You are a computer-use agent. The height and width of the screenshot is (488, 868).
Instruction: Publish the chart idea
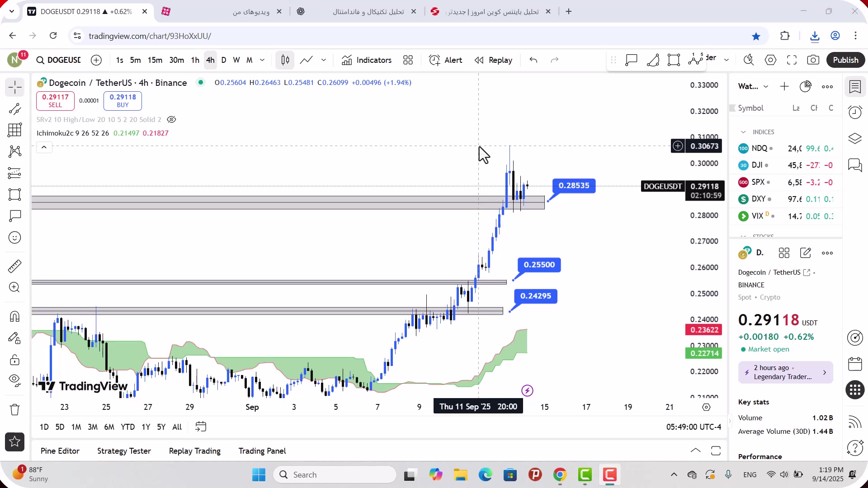845,60
